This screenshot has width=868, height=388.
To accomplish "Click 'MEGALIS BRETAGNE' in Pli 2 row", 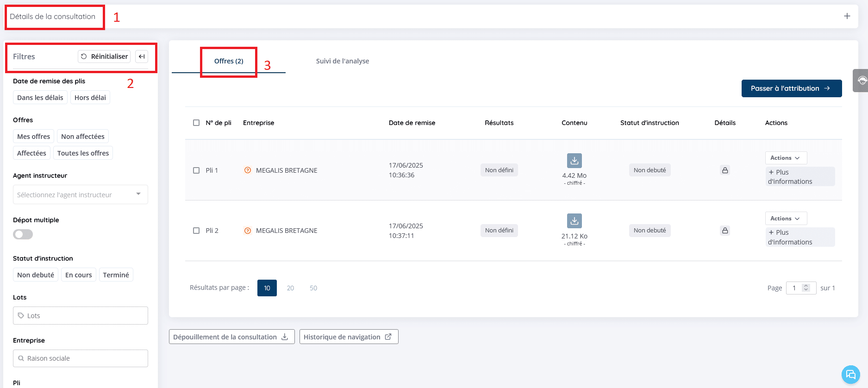I will 287,231.
